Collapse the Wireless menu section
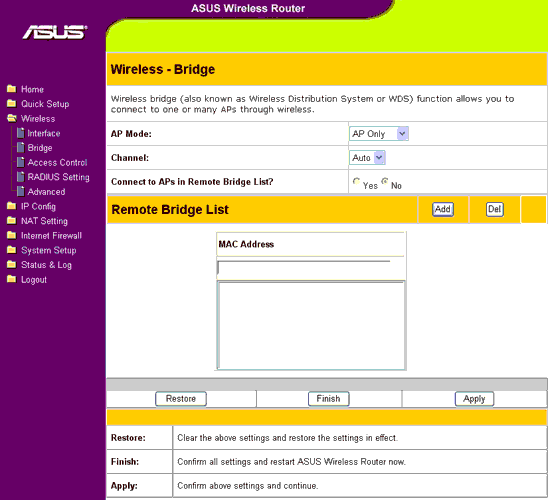Viewport: 550px width, 500px height. tap(38, 119)
